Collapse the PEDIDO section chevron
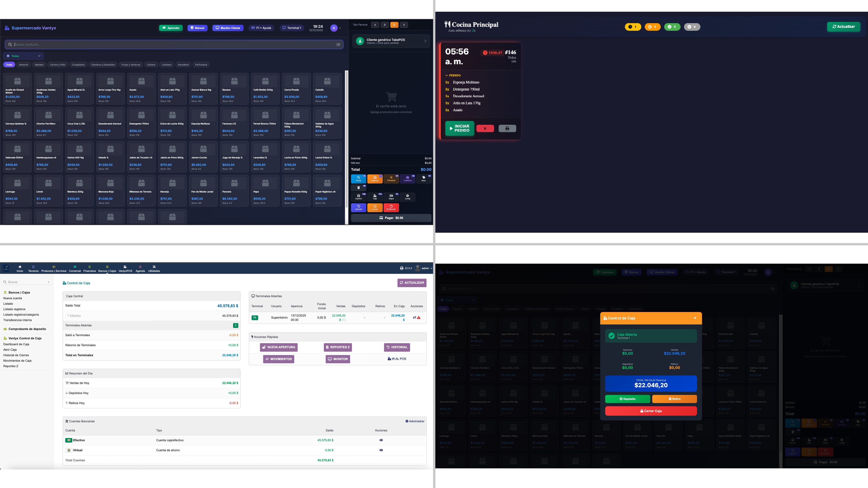This screenshot has width=868, height=488. click(446, 75)
